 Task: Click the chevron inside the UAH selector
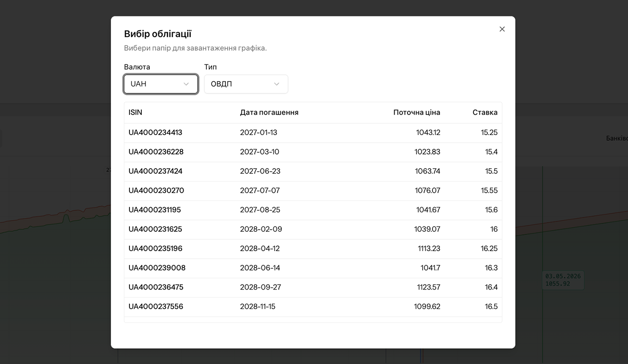(186, 83)
